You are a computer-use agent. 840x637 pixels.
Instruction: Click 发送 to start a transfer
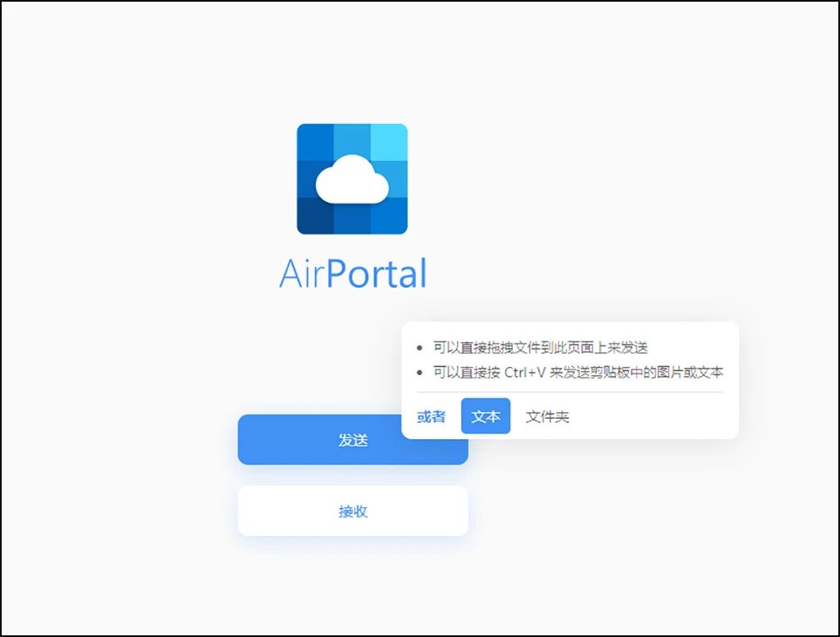click(x=353, y=440)
